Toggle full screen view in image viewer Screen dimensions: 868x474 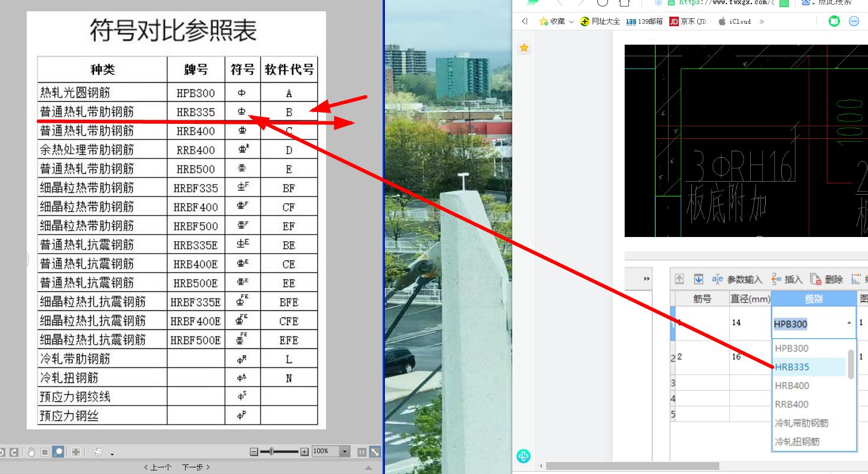click(76, 452)
